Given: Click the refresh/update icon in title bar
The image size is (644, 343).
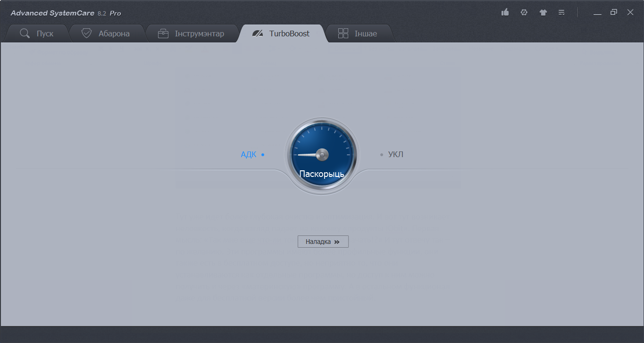Looking at the screenshot, I should pos(524,12).
